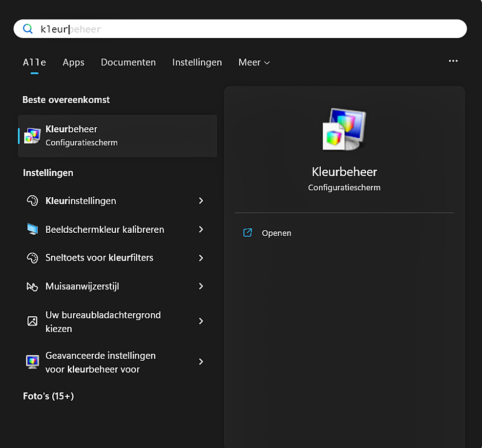Click the Beste overeenkomst heading

tap(66, 100)
